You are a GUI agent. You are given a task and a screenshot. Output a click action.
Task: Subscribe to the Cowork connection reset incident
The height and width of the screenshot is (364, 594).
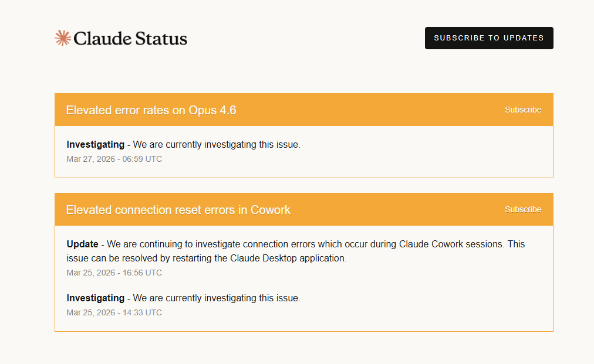(523, 209)
